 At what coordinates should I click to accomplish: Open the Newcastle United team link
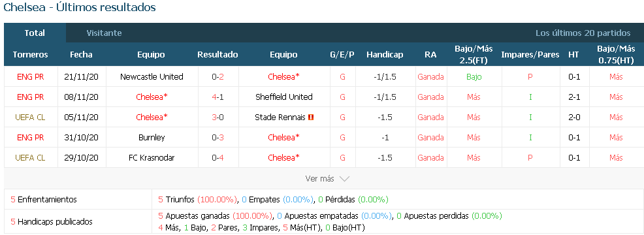pos(152,77)
